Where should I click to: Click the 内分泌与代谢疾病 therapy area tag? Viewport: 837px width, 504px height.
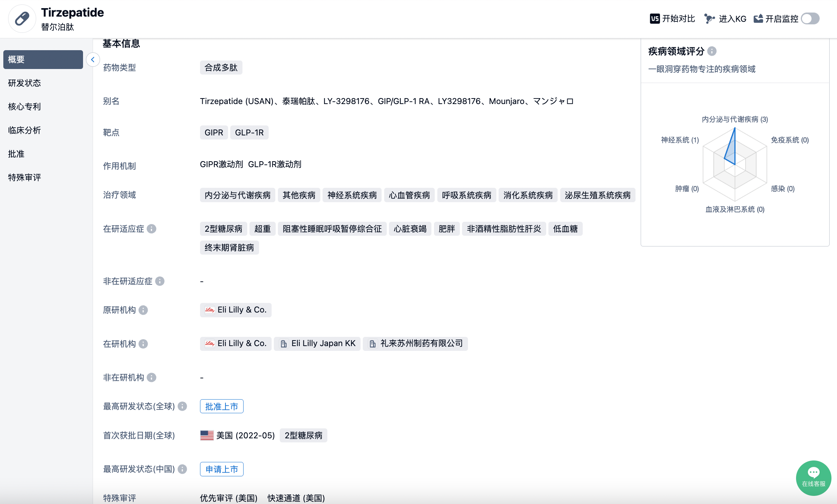pyautogui.click(x=238, y=195)
